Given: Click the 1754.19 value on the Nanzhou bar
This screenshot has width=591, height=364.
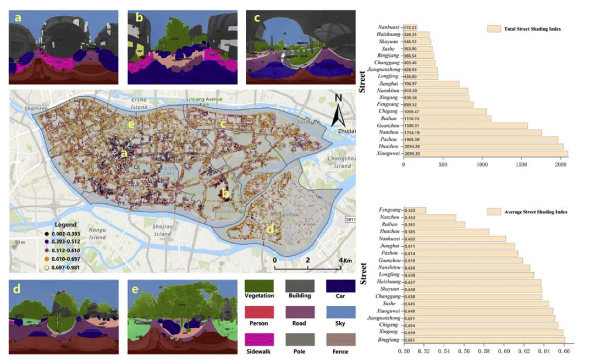Looking at the screenshot, I should (x=413, y=132).
